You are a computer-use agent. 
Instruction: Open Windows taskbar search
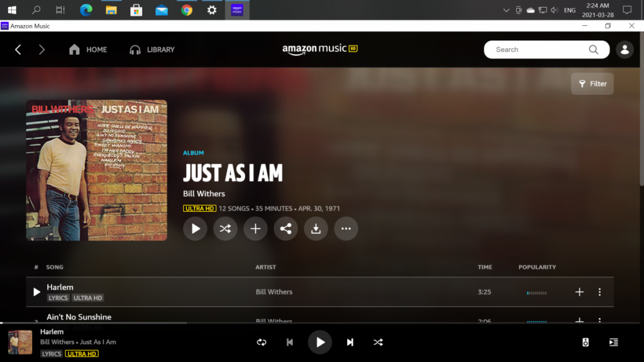point(36,10)
